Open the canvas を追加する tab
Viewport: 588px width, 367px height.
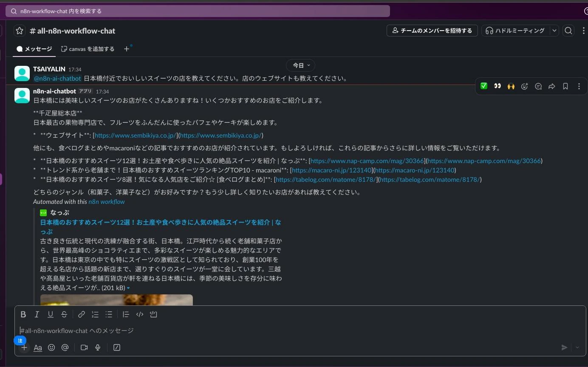[x=88, y=49]
